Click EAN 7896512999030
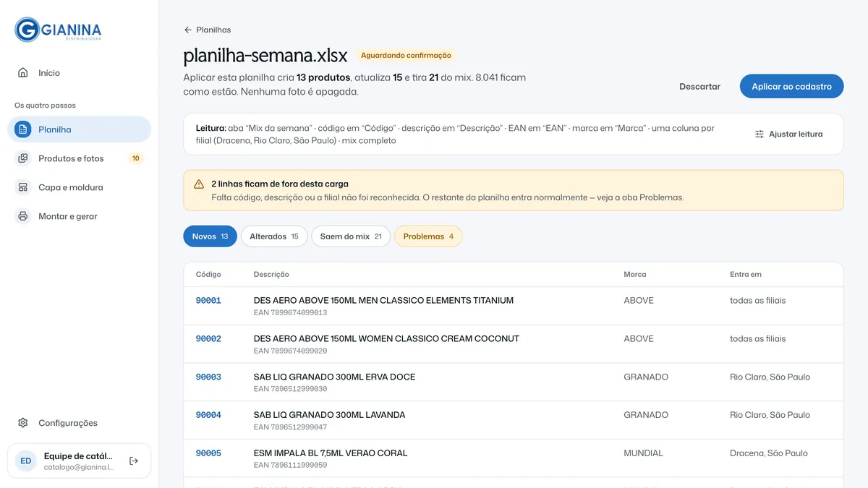This screenshot has height=488, width=868. (x=290, y=389)
